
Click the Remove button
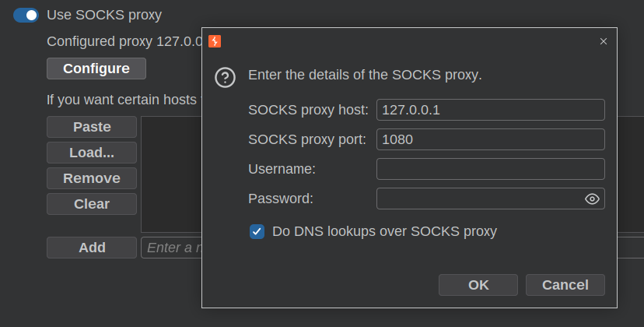tap(92, 178)
